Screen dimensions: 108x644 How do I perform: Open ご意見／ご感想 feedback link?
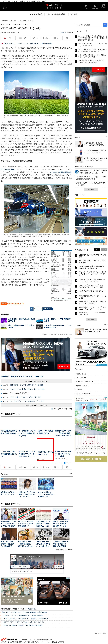click(81, 374)
